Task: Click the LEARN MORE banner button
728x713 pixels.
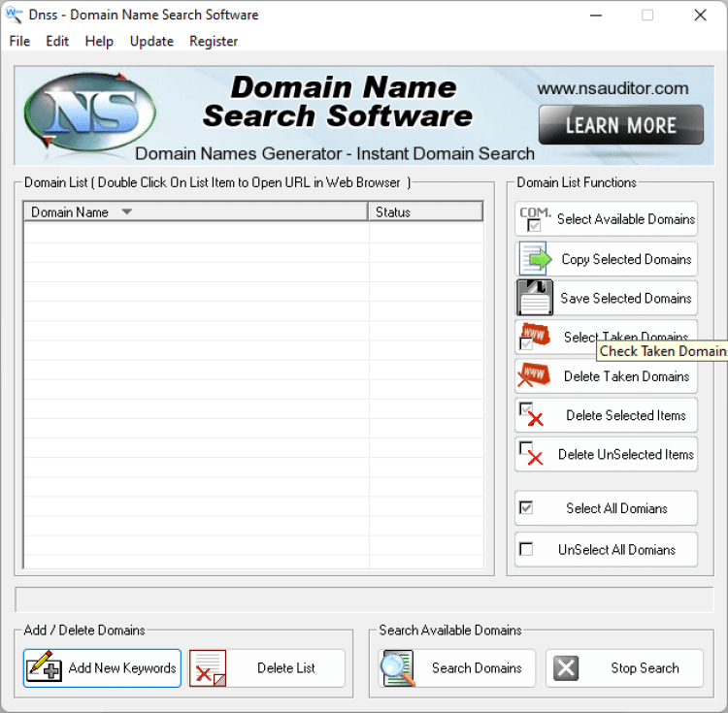Action: pos(621,125)
